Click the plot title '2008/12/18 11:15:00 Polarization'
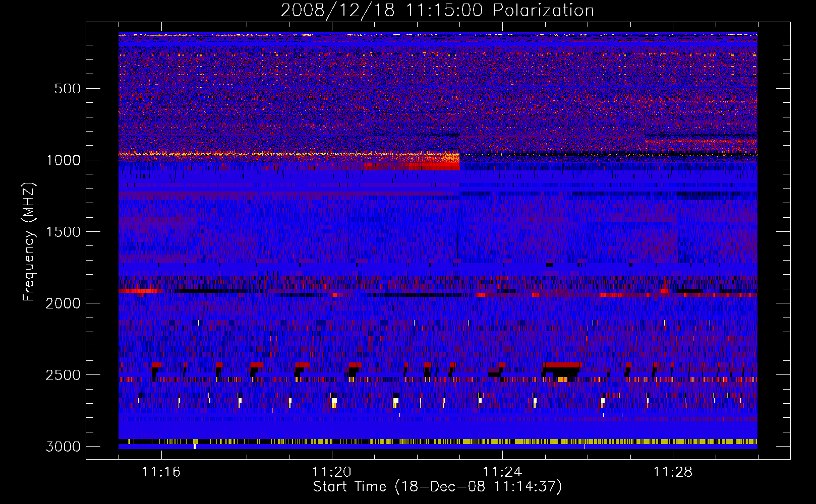 [x=437, y=10]
